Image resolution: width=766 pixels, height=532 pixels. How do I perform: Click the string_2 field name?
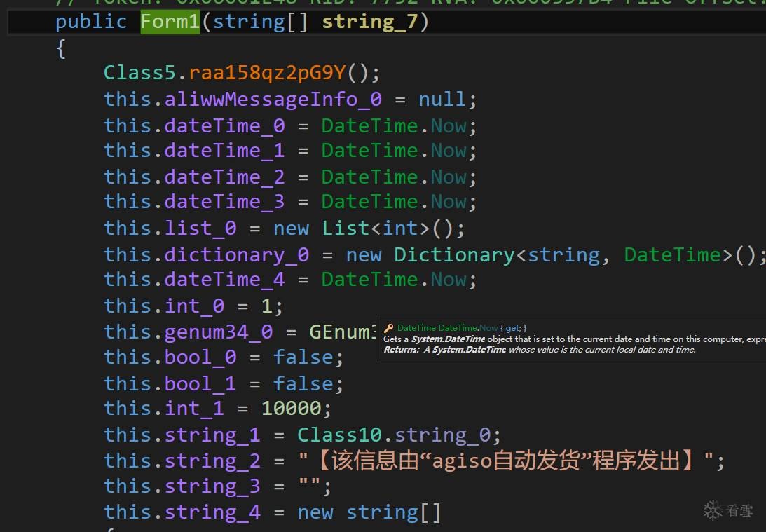(x=212, y=461)
